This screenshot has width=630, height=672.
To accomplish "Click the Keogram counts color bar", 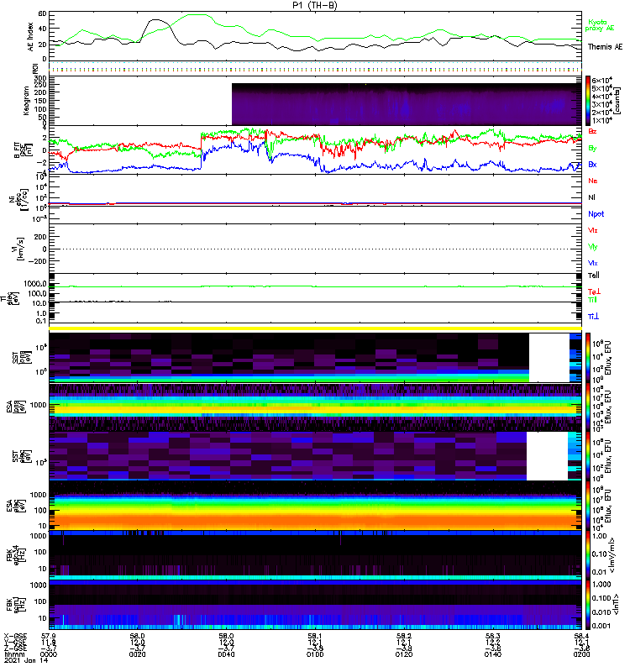I will click(x=588, y=101).
